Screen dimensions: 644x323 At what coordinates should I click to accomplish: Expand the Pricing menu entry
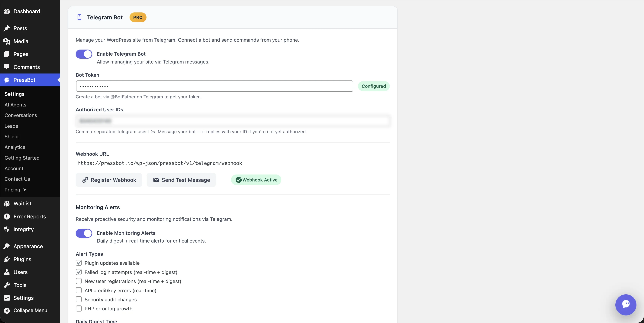(15, 190)
